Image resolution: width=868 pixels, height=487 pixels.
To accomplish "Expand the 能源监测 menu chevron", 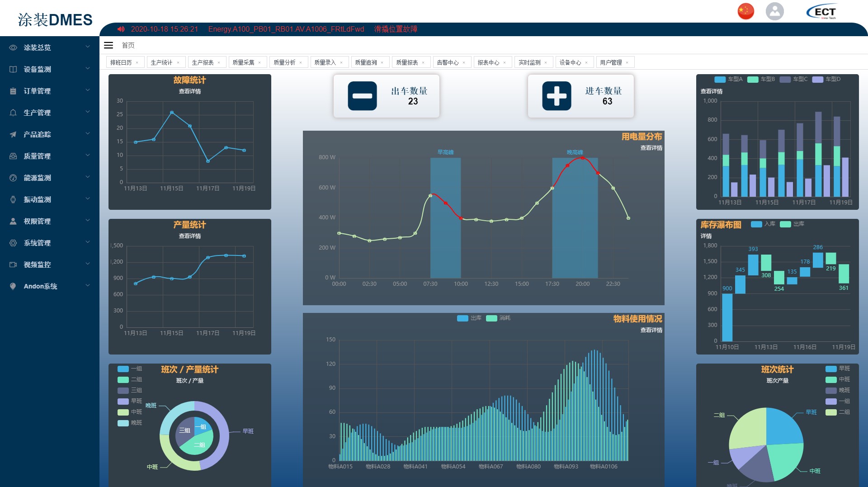I will click(x=88, y=177).
